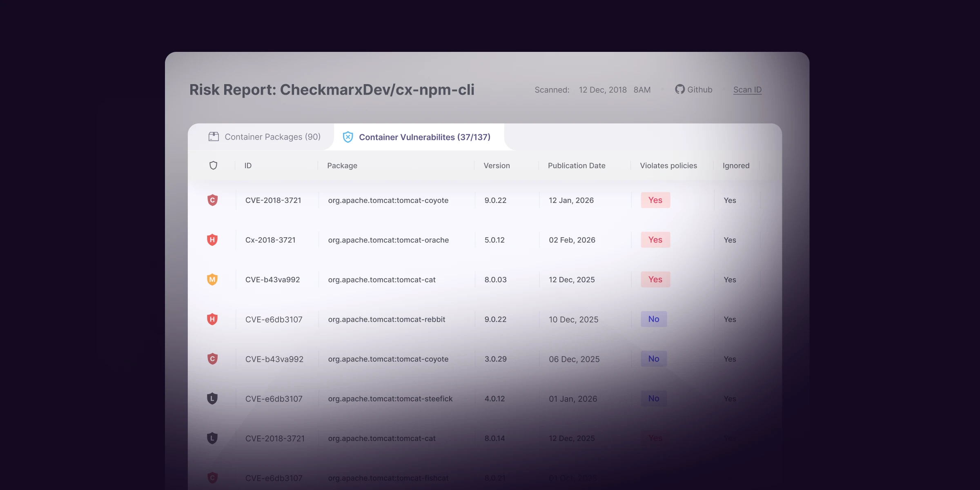This screenshot has height=490, width=980.
Task: Click publication date 12 Jan, 2026
Action: pos(571,200)
